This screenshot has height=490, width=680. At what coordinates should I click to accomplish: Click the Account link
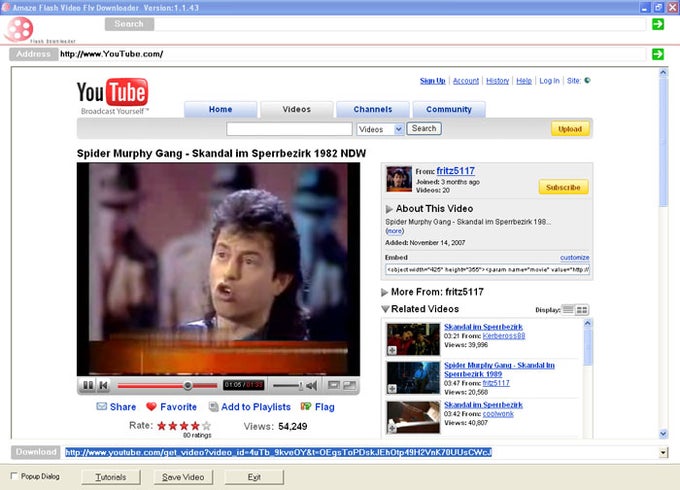click(466, 81)
